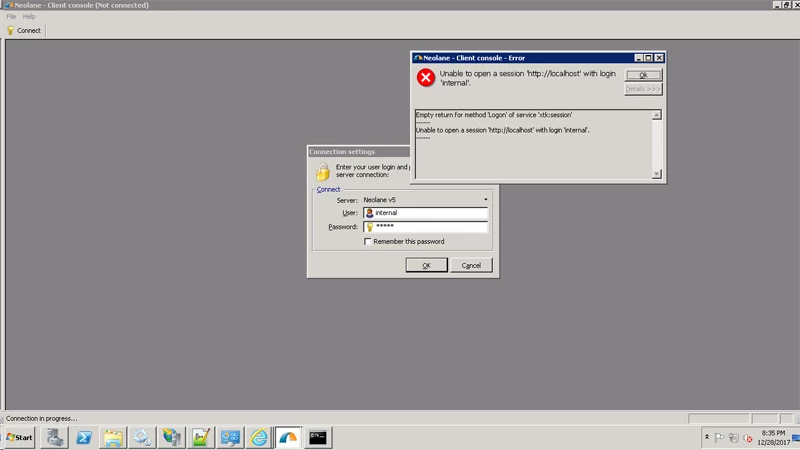This screenshot has height=450, width=800.
Task: Click the muted volume tray icon
Action: coord(748,438)
